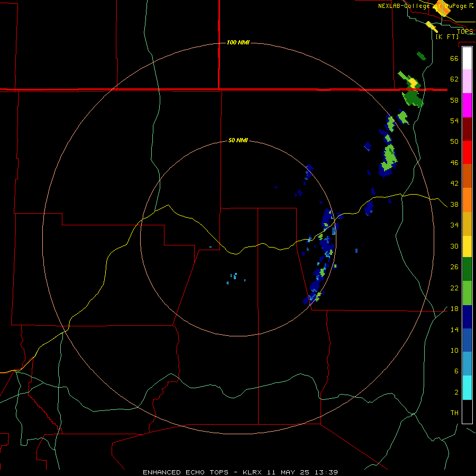Image resolution: width=476 pixels, height=476 pixels.
Task: Pick the light sky-blue legend swatch
Action: pos(467,364)
